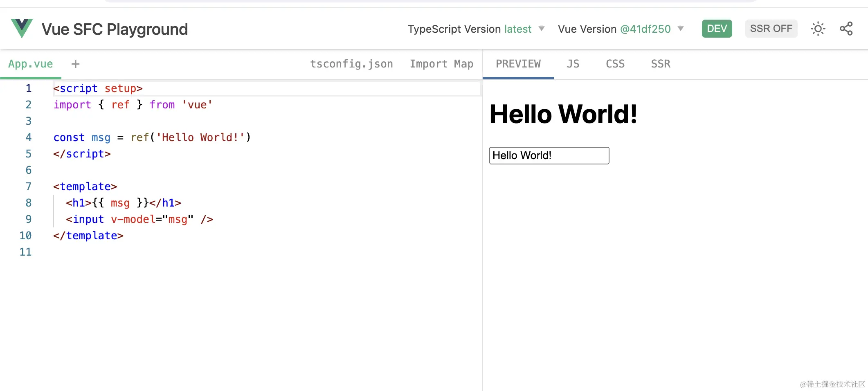Viewport: 868px width, 391px height.
Task: Click the Hello World! input field
Action: 549,155
